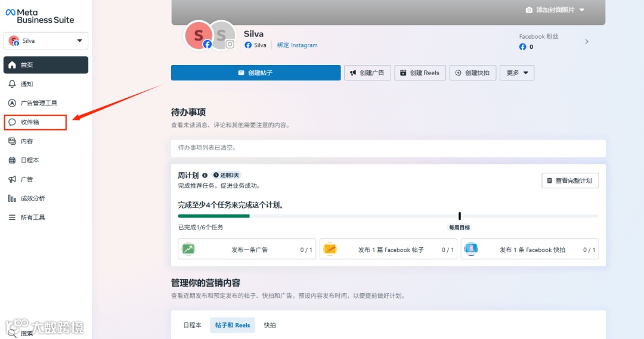Expand the 添加封面照片 dropdown arrow
The image size is (644, 339).
click(x=582, y=10)
